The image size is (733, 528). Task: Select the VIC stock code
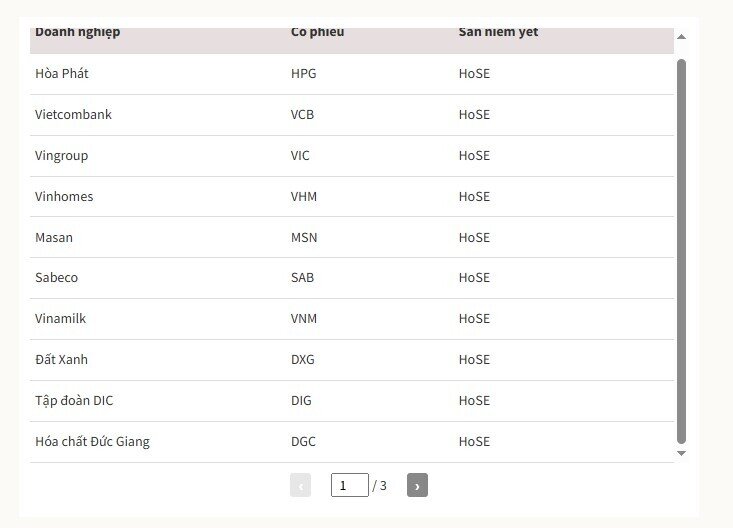click(300, 155)
